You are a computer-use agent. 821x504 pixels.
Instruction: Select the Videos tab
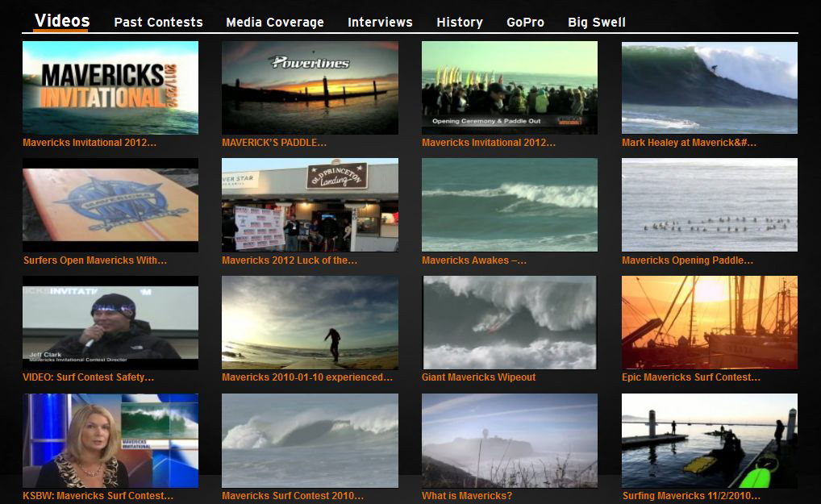point(62,21)
